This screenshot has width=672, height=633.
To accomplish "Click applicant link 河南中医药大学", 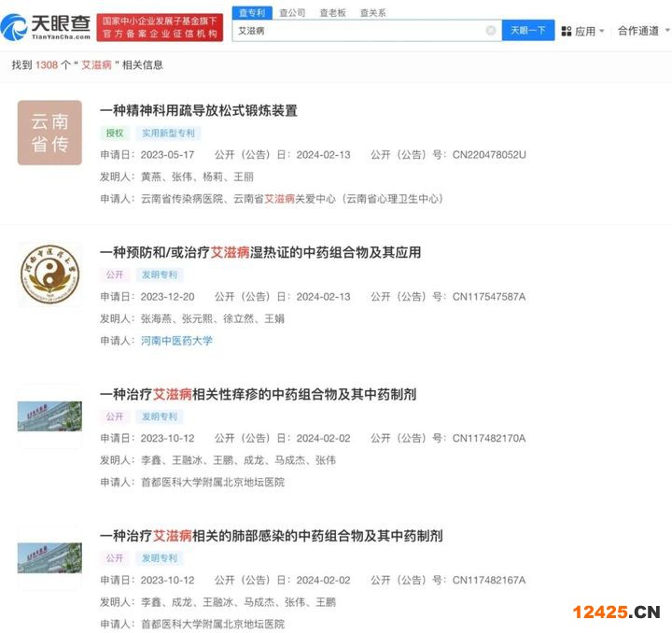I will pyautogui.click(x=176, y=341).
